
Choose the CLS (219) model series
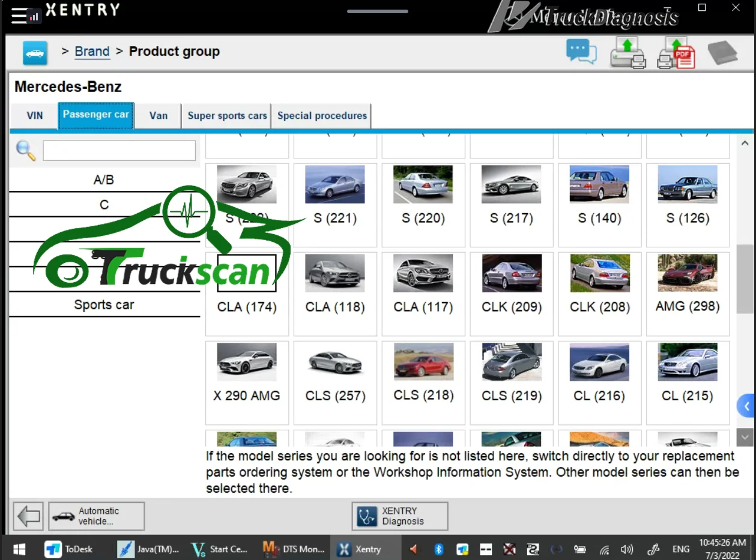click(512, 382)
